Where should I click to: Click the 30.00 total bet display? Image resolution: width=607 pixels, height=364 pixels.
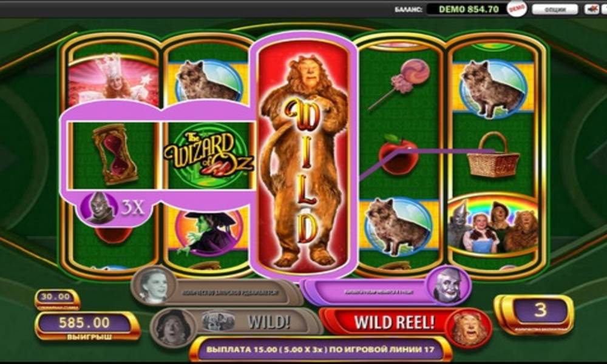pos(57,299)
